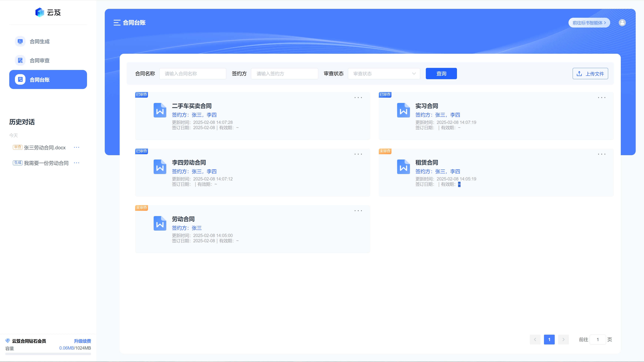Click the 查询 button
This screenshot has width=644, height=362.
pyautogui.click(x=441, y=74)
